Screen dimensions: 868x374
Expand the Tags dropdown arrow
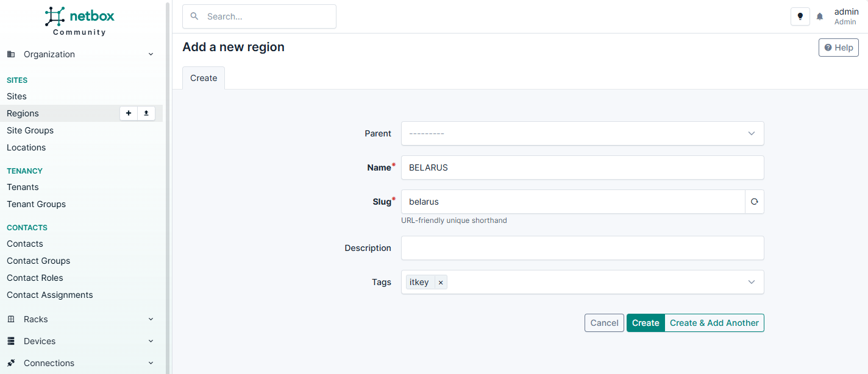(x=752, y=282)
